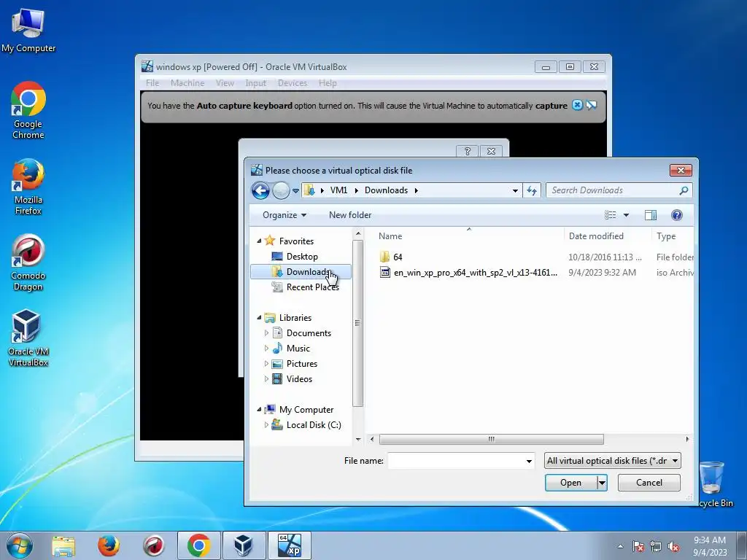The image size is (747, 560).
Task: Select the en_win_xp_pro_x64 ISO file
Action: point(476,273)
